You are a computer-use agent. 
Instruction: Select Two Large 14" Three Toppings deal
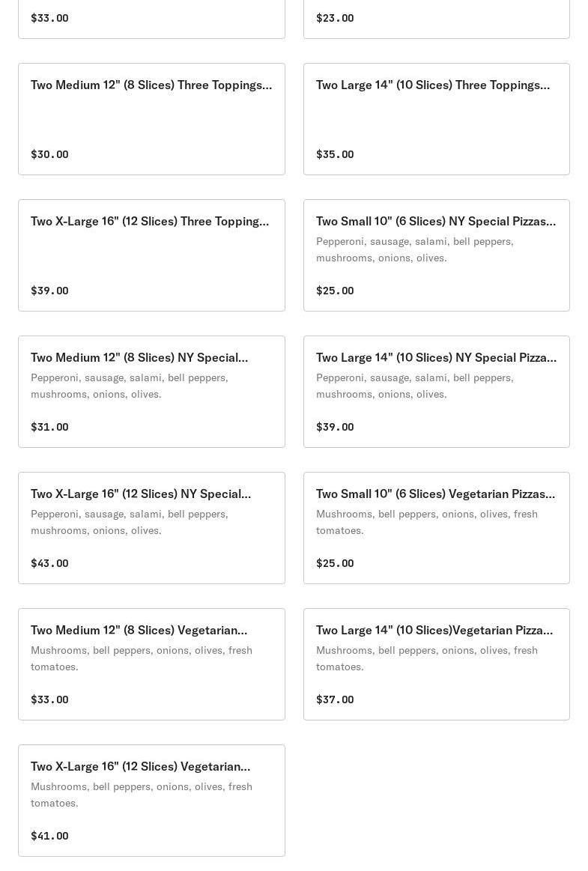pyautogui.click(x=433, y=85)
